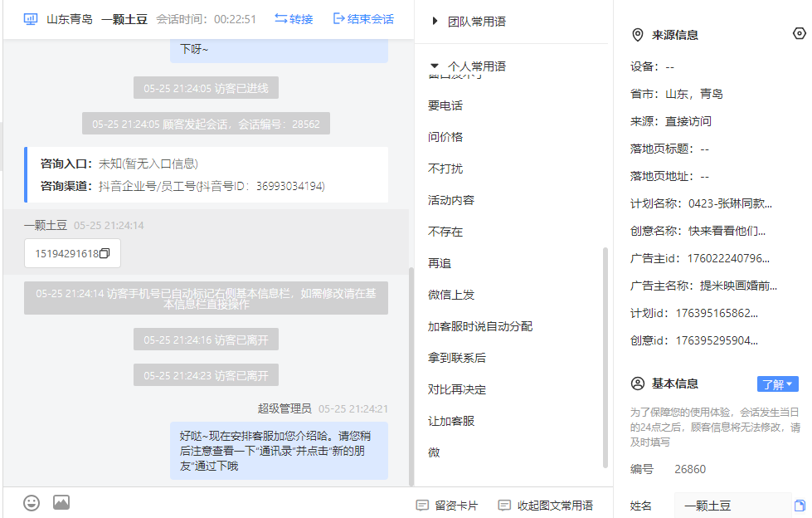Click the image upload icon
Viewport: 812px width, 518px height.
point(61,502)
